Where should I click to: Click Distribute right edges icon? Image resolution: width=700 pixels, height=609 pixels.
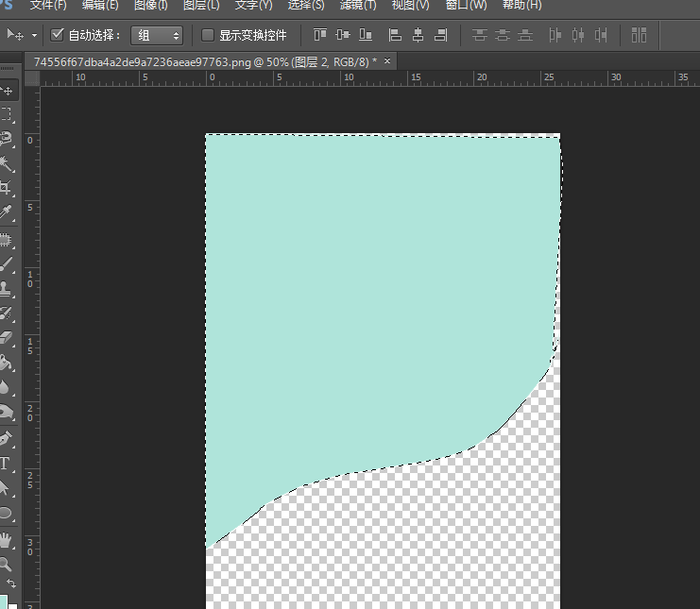point(601,34)
